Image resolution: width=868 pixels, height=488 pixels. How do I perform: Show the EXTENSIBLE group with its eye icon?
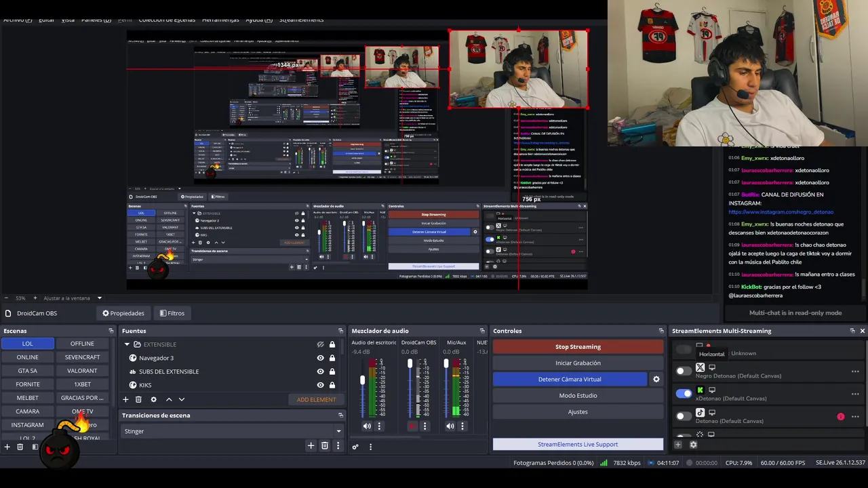(x=321, y=344)
